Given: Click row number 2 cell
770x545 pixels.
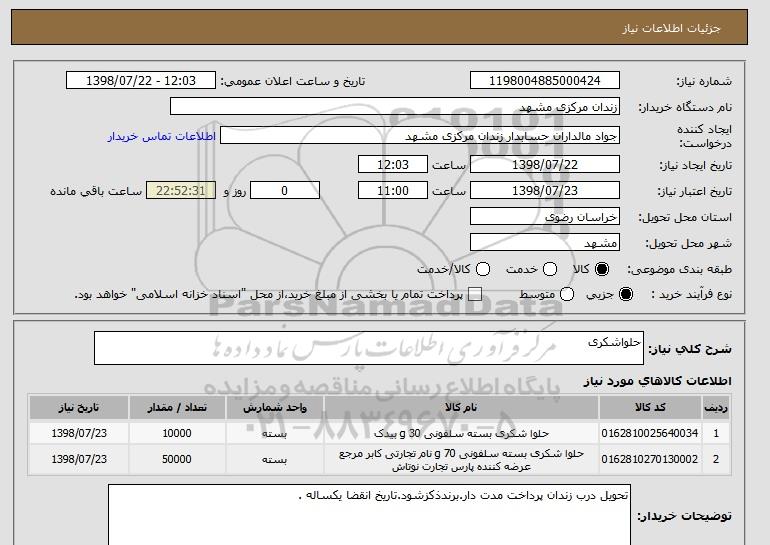Looking at the screenshot, I should [716, 459].
